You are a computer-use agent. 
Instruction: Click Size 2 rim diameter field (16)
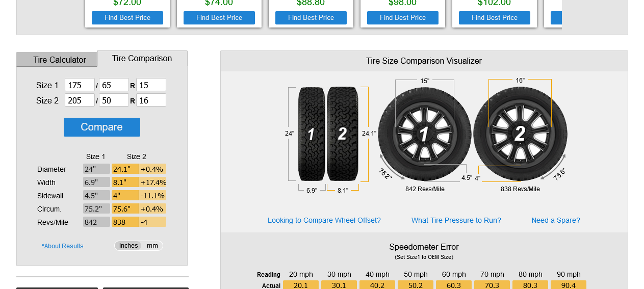coord(151,100)
